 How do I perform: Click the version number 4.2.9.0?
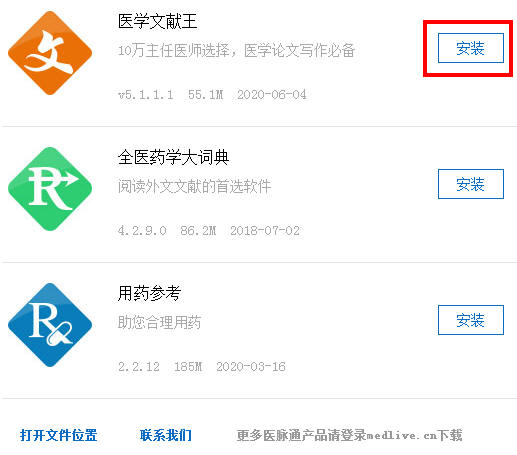142,231
